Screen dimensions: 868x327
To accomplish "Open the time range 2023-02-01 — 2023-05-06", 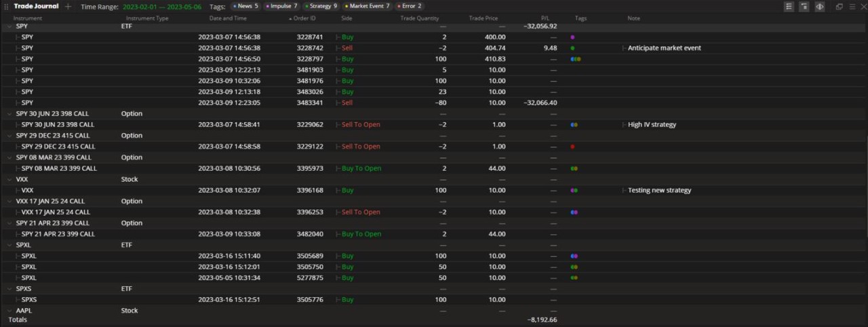I will pos(161,6).
